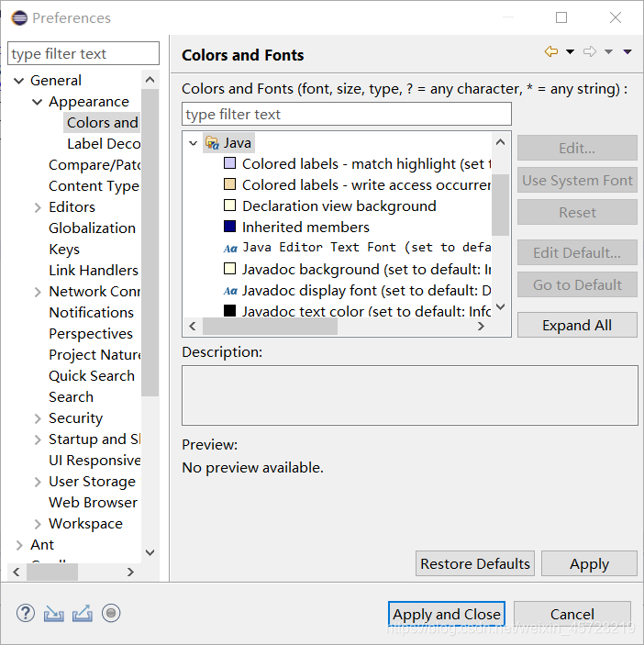Select Globalization preference page

click(x=92, y=228)
